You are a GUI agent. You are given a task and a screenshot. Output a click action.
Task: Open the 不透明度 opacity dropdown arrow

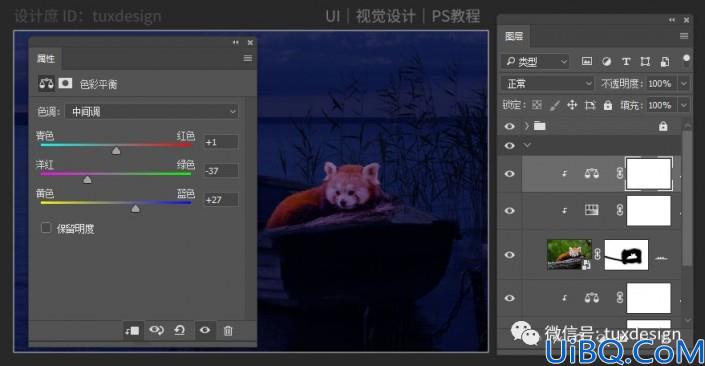click(684, 84)
